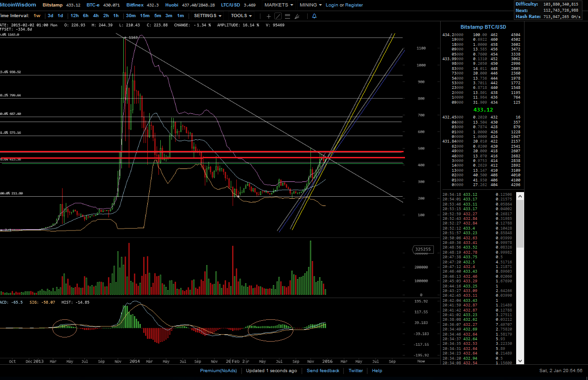Click the Send feedback link
Image resolution: width=588 pixels, height=380 pixels.
323,371
